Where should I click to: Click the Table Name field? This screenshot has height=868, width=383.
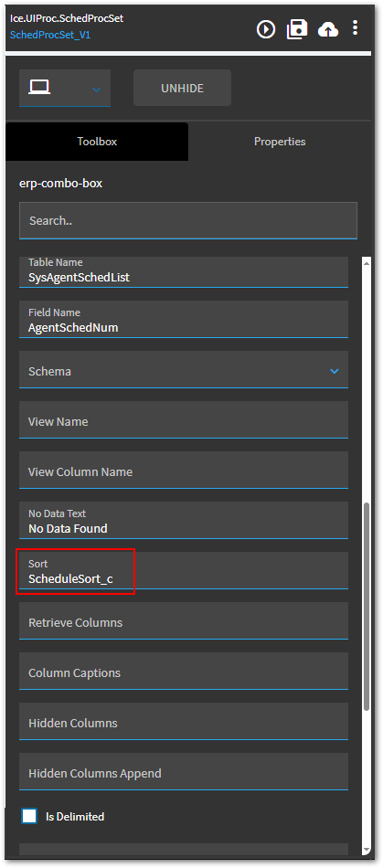click(x=184, y=271)
